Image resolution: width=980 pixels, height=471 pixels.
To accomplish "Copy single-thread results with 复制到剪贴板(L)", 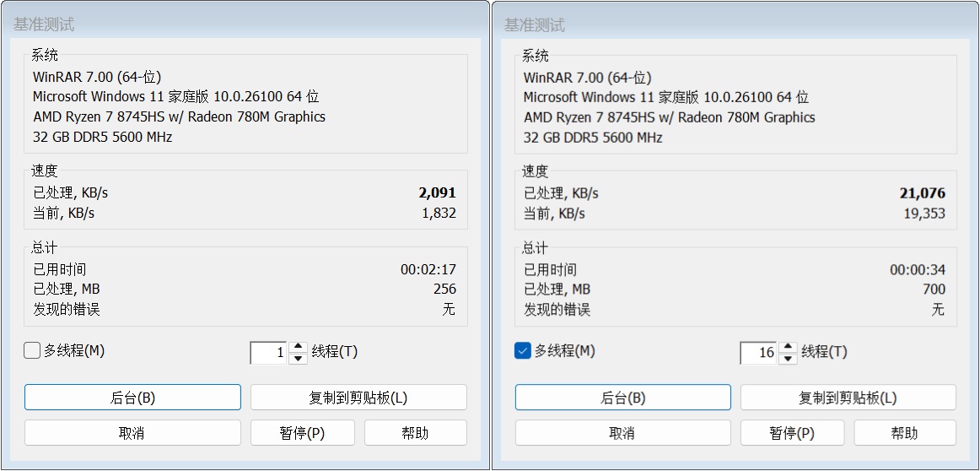I will pos(358,398).
